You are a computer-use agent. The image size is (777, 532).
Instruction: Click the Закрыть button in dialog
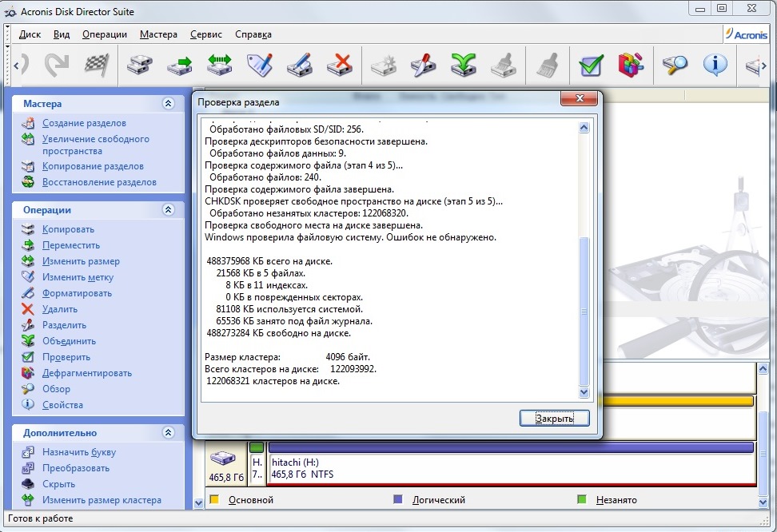[x=555, y=418]
